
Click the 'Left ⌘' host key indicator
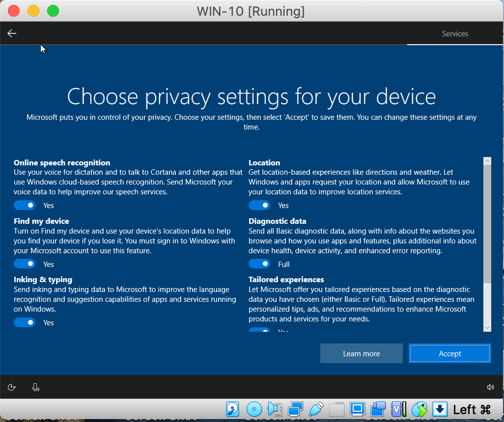click(x=472, y=409)
